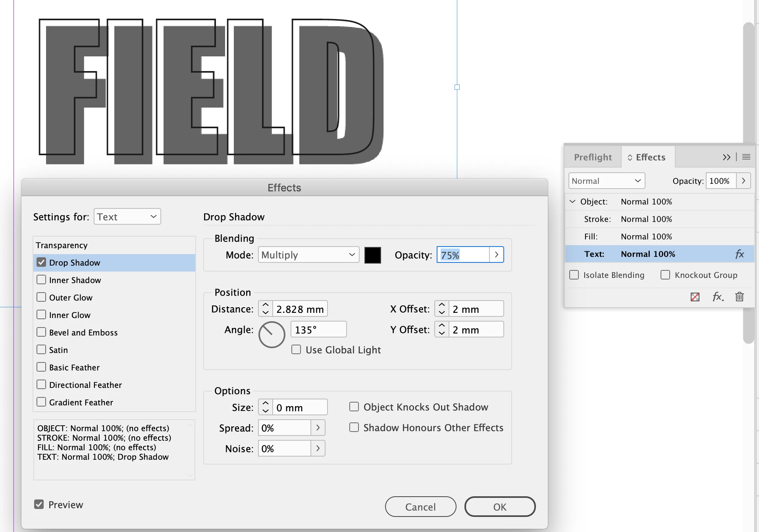Click the Size stepper arrows
The image size is (759, 532).
click(266, 407)
